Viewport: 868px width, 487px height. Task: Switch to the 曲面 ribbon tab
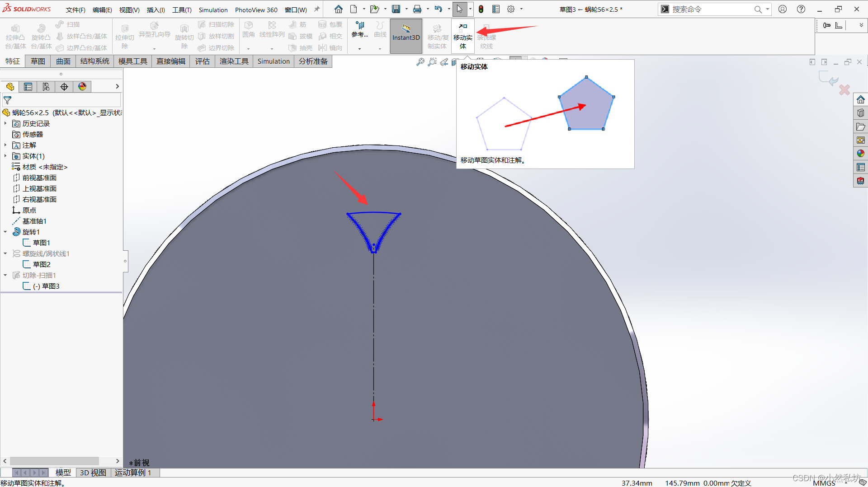[x=63, y=61]
